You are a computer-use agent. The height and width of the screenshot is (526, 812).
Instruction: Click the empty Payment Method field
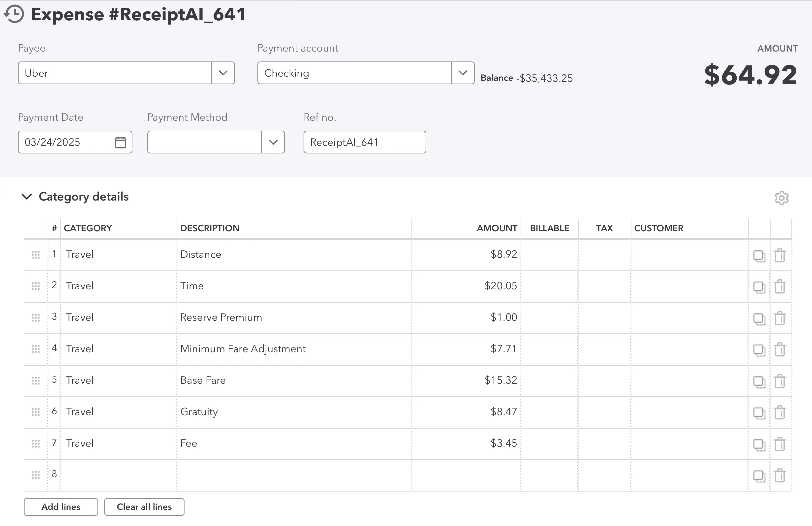point(204,142)
